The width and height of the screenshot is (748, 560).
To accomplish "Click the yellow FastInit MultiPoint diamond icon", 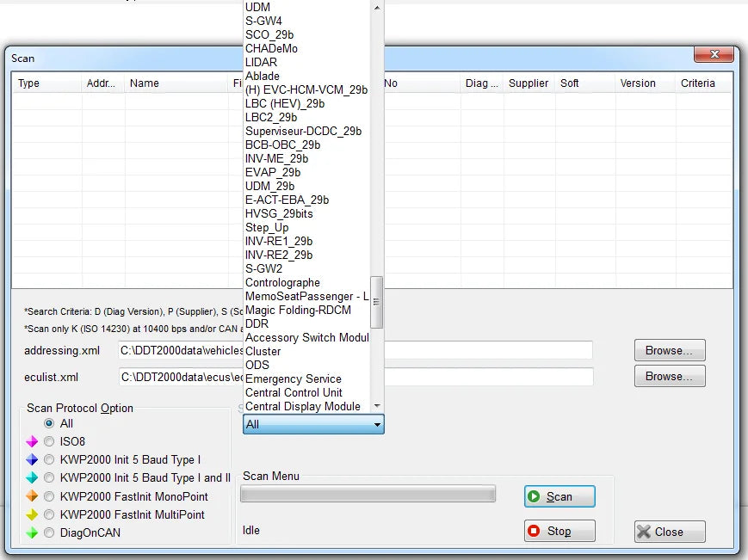I will [32, 514].
